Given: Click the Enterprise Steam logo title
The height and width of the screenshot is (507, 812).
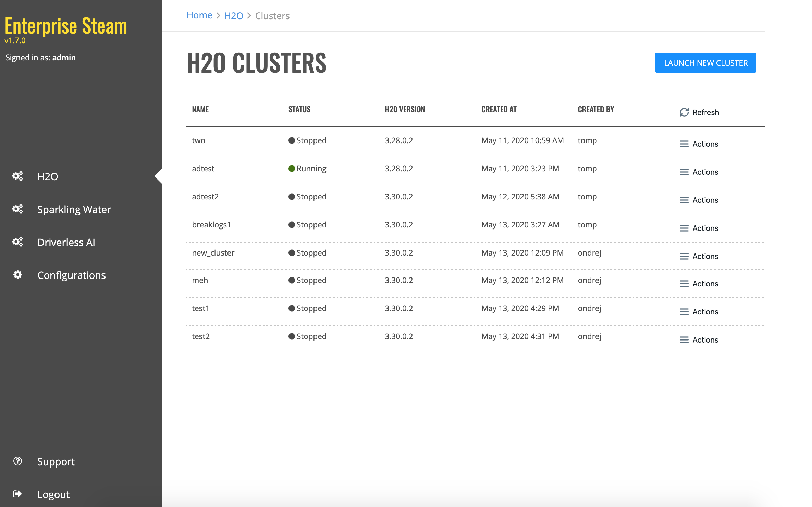Looking at the screenshot, I should pos(66,26).
